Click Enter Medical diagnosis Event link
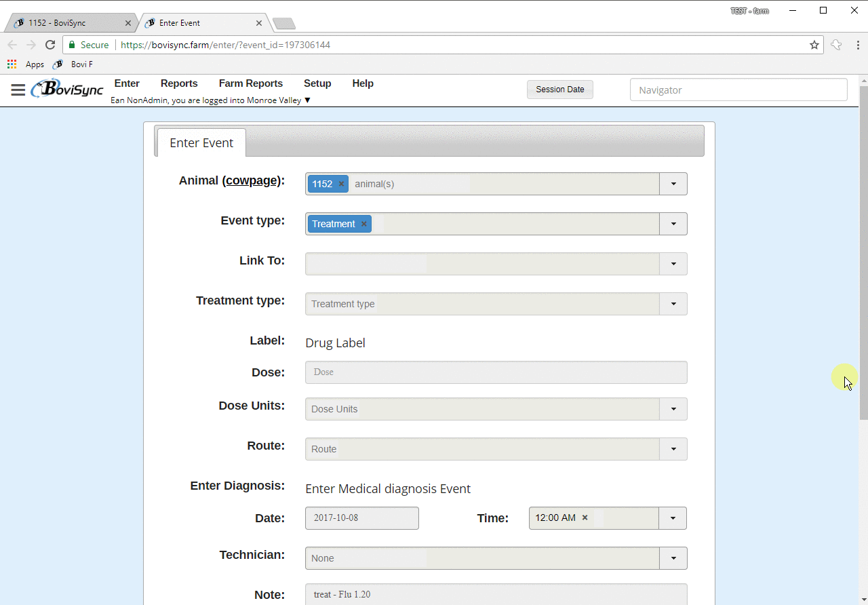868x605 pixels. click(x=388, y=488)
